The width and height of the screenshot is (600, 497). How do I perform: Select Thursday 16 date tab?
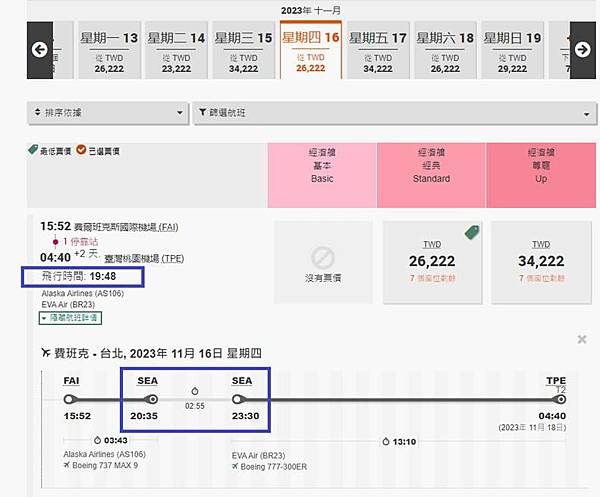coord(311,50)
